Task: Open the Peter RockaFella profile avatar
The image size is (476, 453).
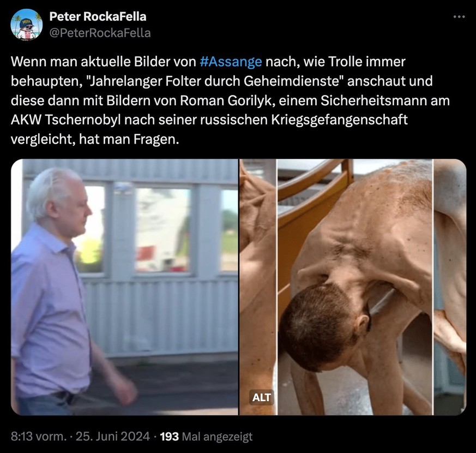Action: [26, 25]
